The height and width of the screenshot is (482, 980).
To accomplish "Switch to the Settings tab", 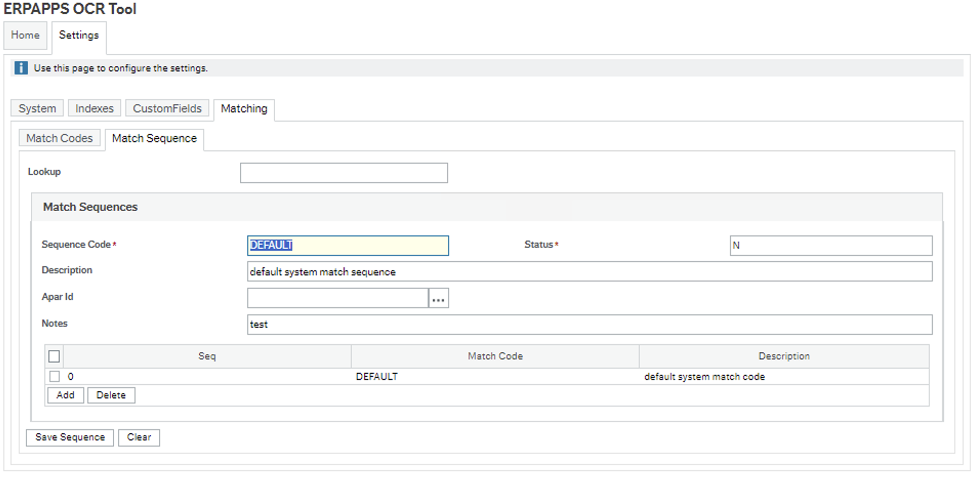I will click(x=78, y=35).
